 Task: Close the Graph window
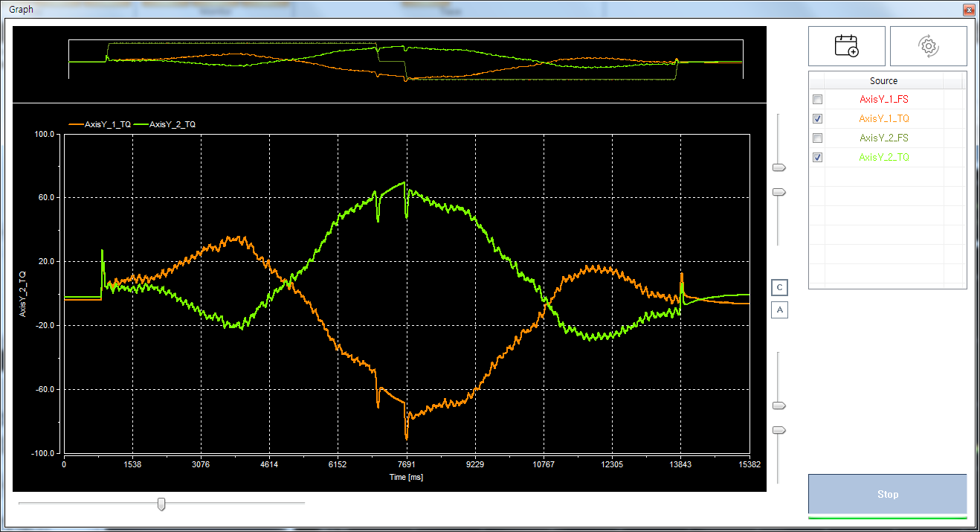pyautogui.click(x=967, y=10)
